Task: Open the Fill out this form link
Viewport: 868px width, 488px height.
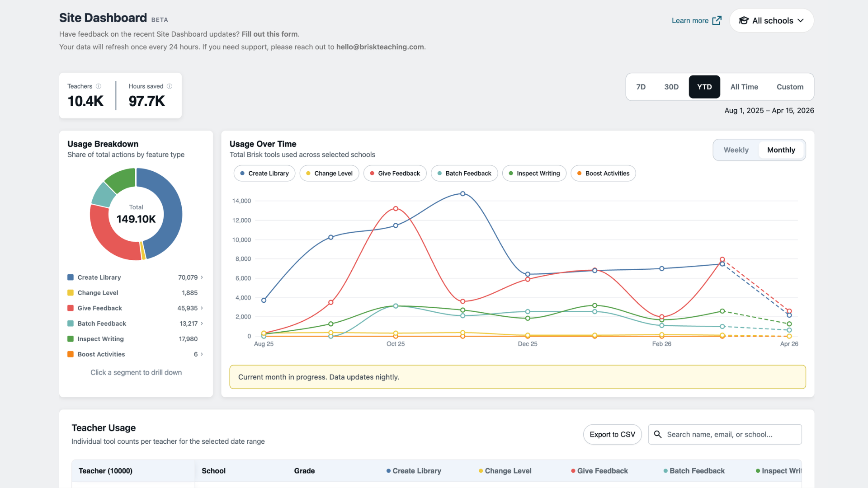Action: pyautogui.click(x=269, y=34)
